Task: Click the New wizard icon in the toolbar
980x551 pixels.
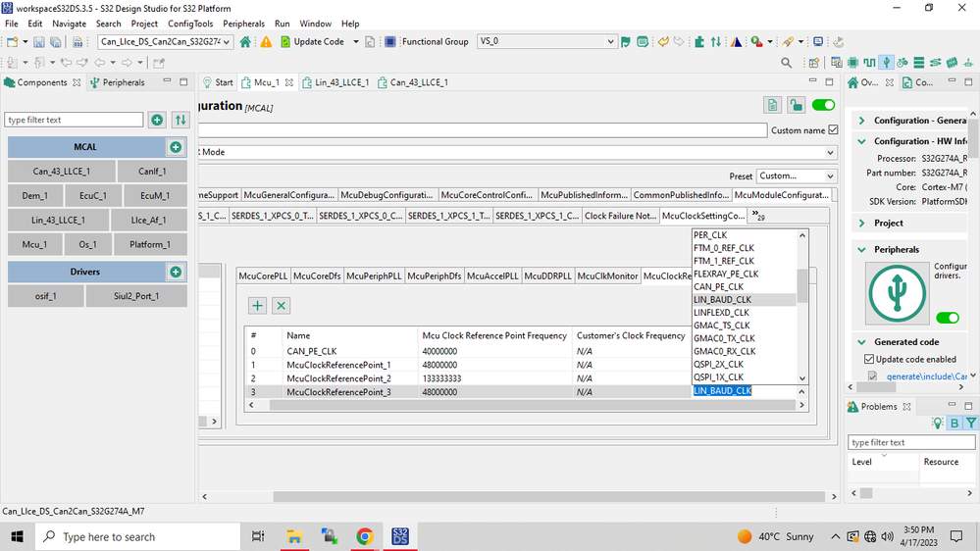Action: pyautogui.click(x=12, y=42)
